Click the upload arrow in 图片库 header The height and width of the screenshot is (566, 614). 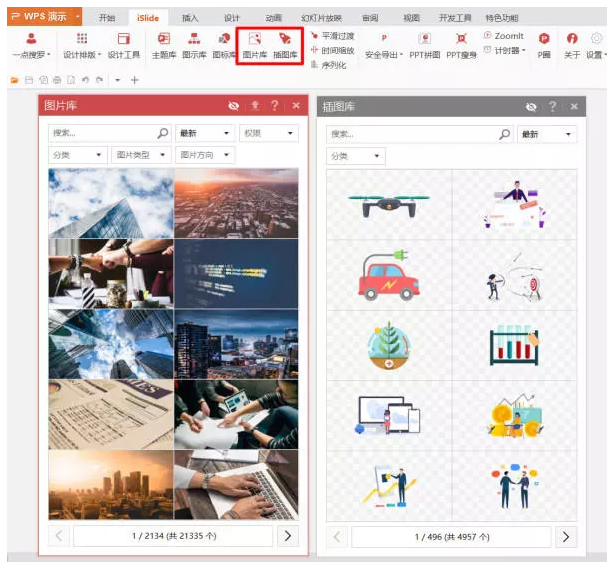tap(255, 105)
